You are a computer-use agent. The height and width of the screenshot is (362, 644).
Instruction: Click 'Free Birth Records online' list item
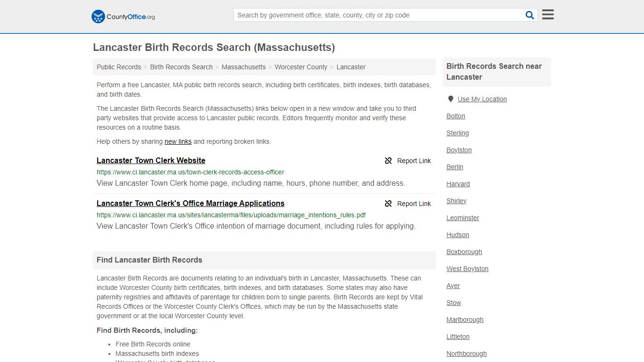pyautogui.click(x=153, y=344)
